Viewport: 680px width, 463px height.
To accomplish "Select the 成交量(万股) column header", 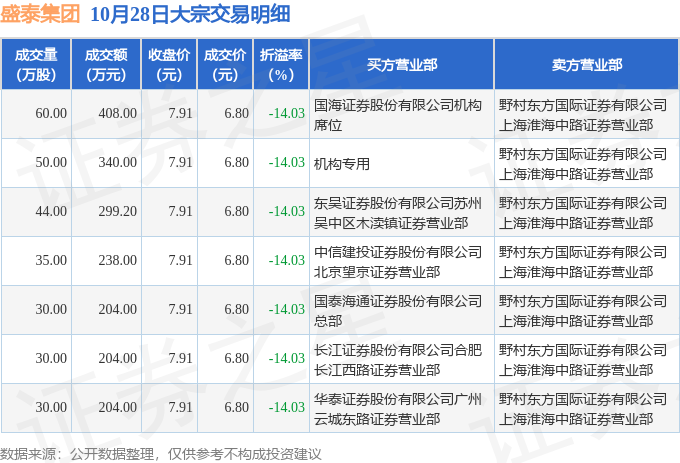I will (x=36, y=65).
